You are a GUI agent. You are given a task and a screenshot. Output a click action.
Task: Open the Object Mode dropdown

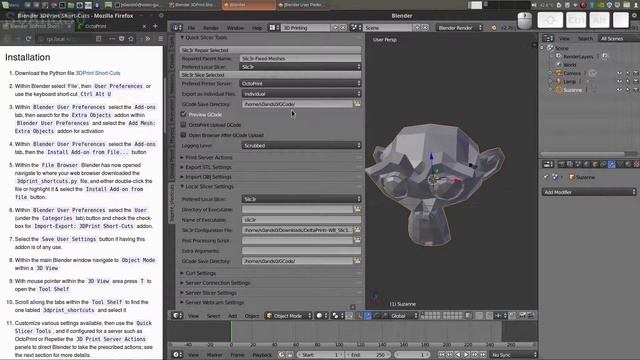click(x=288, y=316)
